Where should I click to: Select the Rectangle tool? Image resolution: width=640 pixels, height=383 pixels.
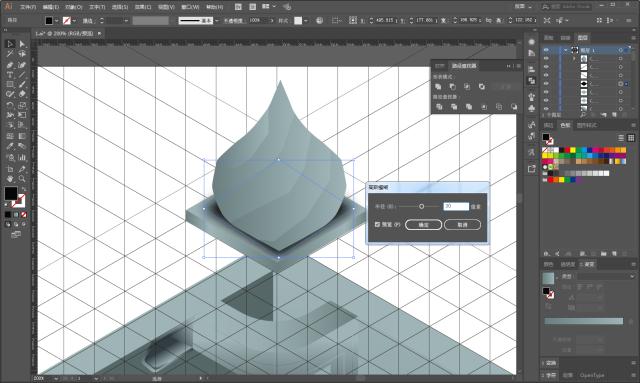(x=10, y=85)
